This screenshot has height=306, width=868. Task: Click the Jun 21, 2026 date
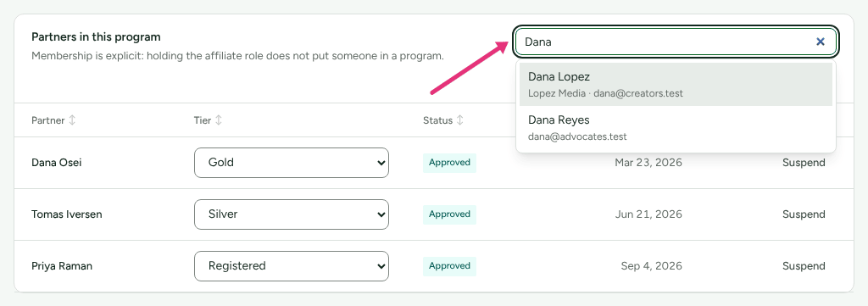click(x=648, y=214)
